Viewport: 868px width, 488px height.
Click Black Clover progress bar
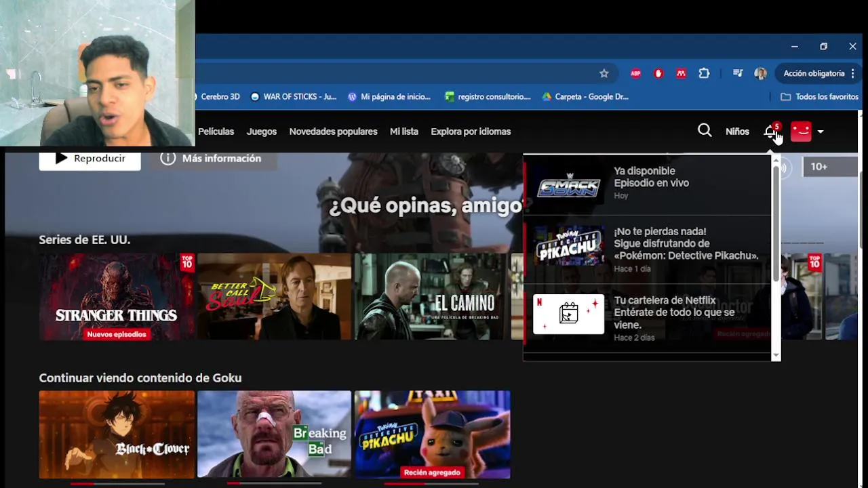click(x=117, y=484)
